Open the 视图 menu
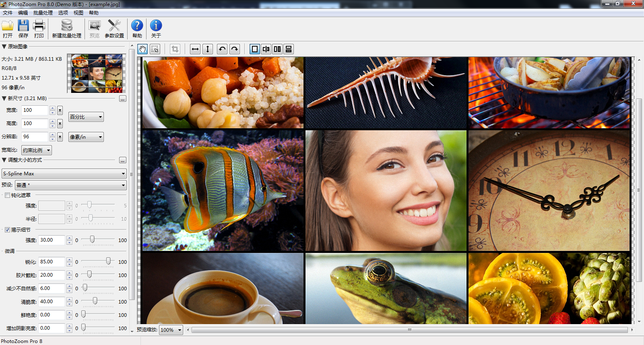 pos(78,13)
